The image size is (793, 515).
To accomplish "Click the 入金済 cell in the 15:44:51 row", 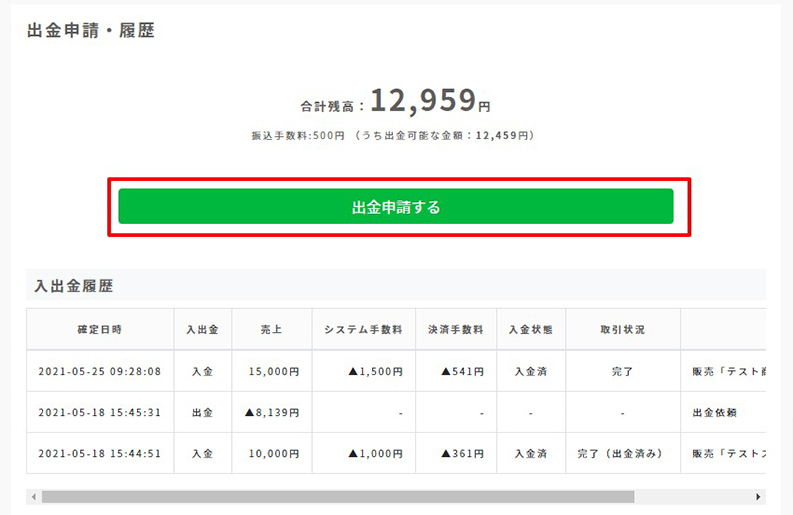I will [531, 453].
